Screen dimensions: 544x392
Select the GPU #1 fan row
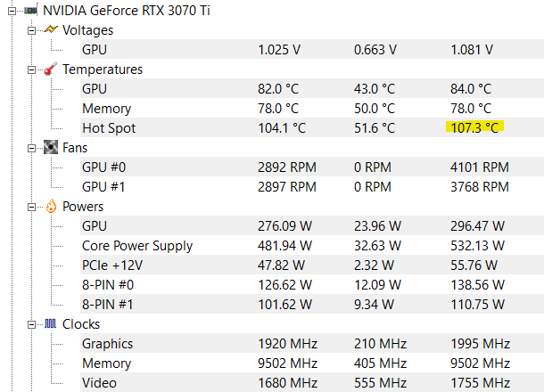point(312,186)
